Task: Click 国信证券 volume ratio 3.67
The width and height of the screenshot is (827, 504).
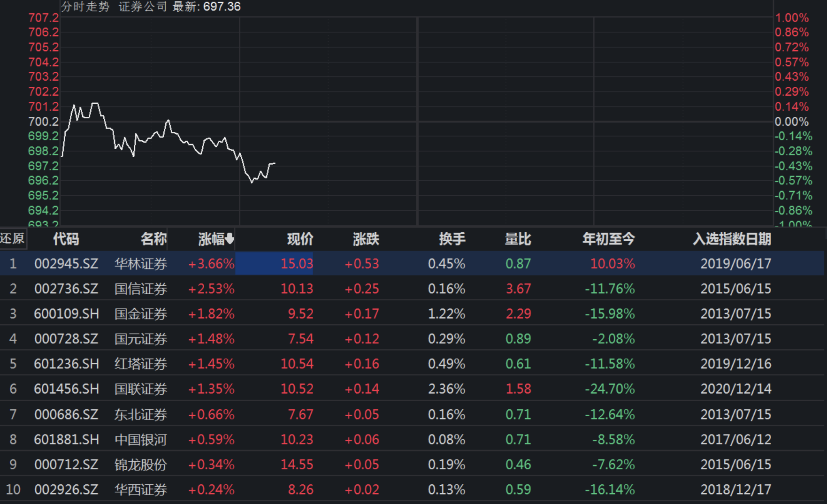Action: click(518, 289)
